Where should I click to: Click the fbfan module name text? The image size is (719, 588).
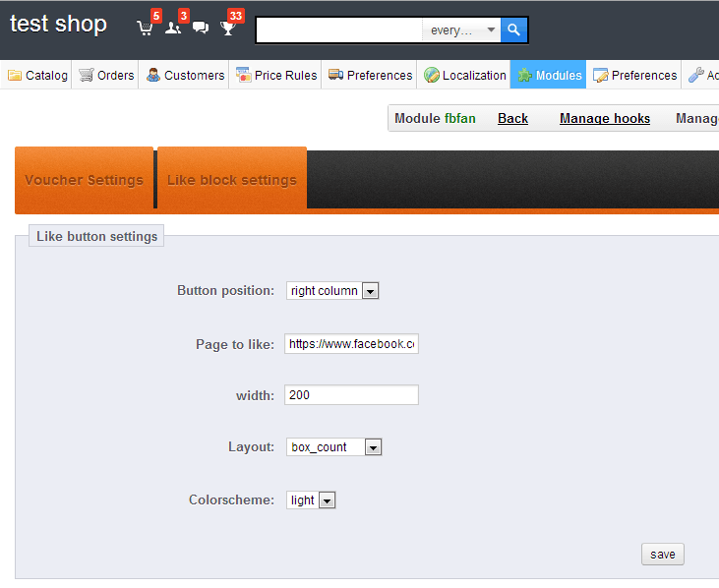pos(460,118)
